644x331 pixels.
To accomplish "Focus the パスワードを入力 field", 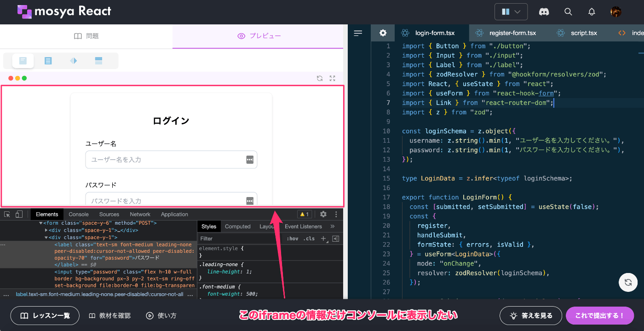I will coord(171,199).
